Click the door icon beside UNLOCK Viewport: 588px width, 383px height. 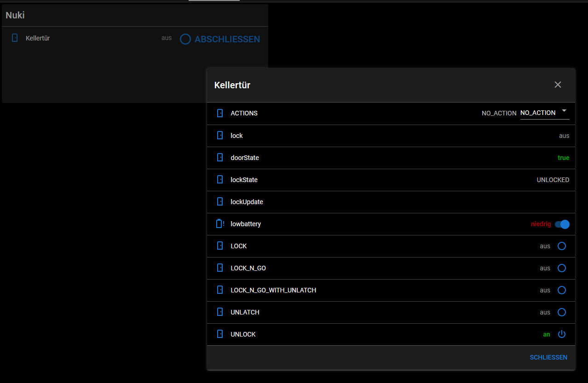(x=220, y=334)
